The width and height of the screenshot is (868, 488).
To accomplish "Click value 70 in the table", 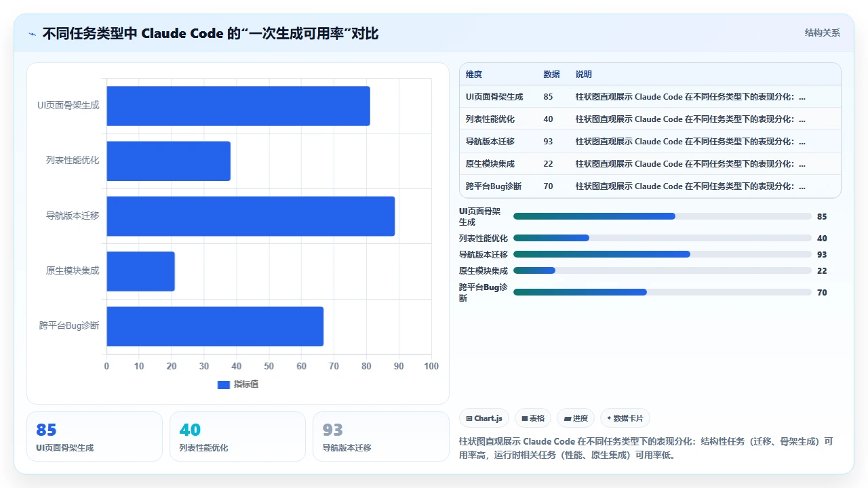I will pos(548,186).
